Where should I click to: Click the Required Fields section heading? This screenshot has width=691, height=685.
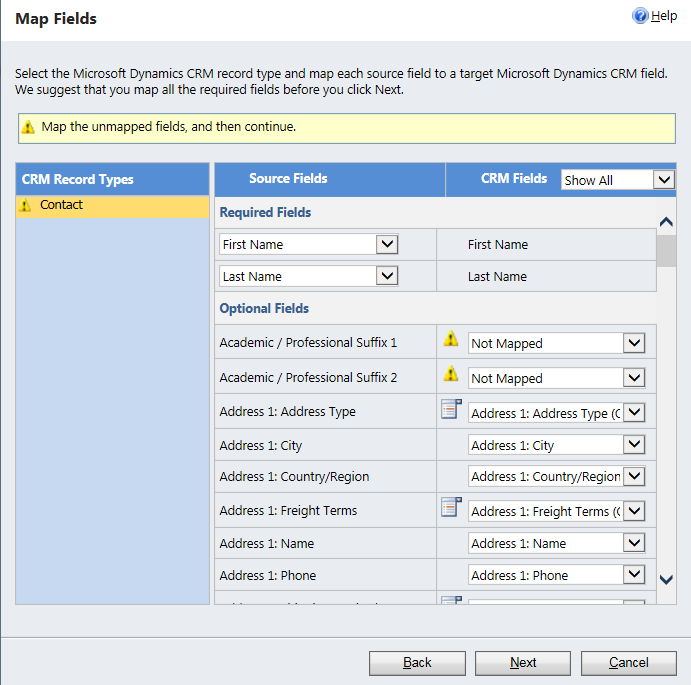coord(265,212)
